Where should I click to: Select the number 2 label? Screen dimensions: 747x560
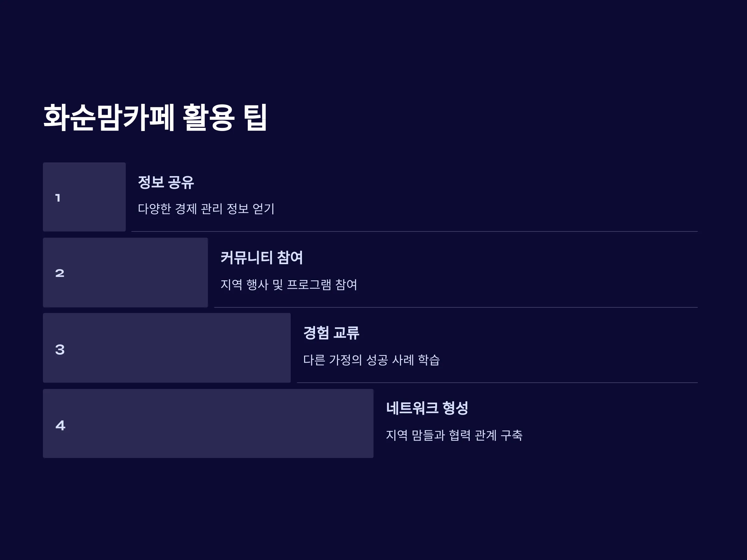[x=60, y=273]
